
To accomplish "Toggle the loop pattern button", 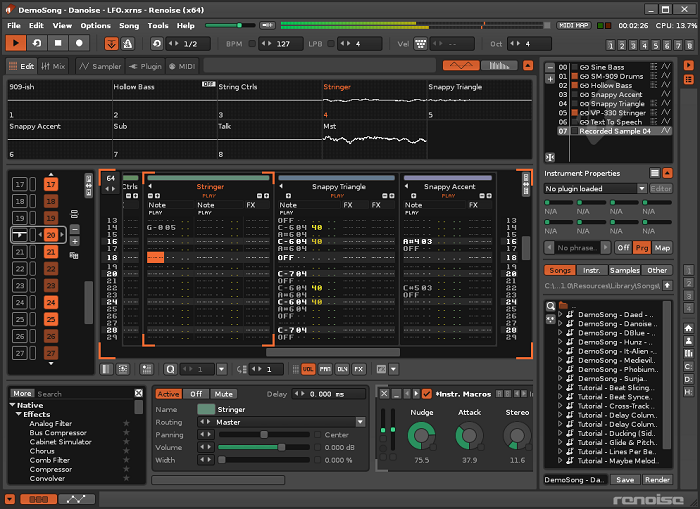I will click(x=37, y=44).
